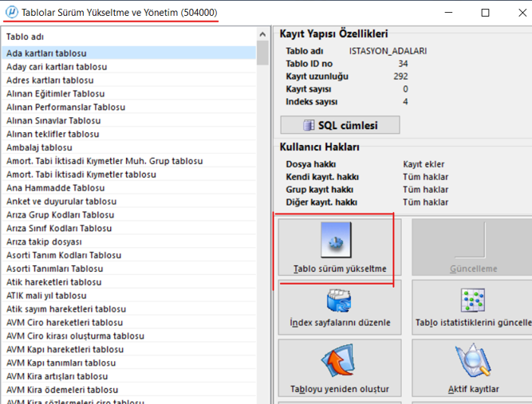Select Adres kartları tablosu row
This screenshot has height=404, width=532.
[x=129, y=80]
